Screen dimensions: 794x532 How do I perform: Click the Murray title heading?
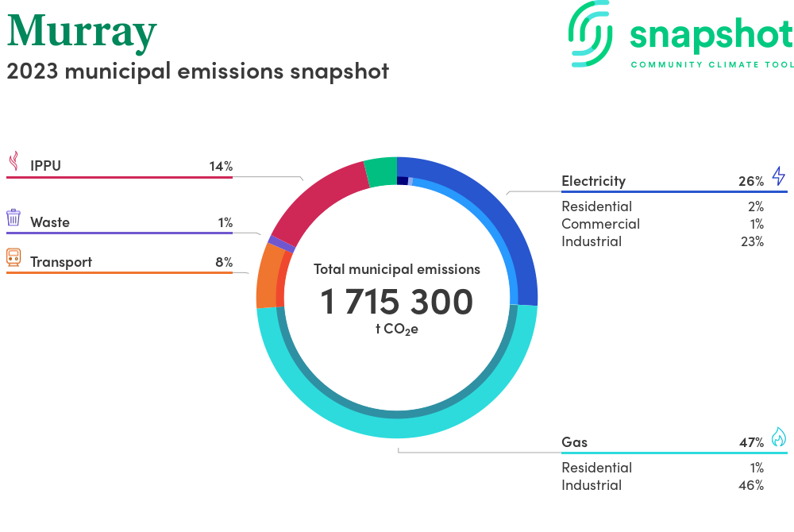pyautogui.click(x=82, y=31)
